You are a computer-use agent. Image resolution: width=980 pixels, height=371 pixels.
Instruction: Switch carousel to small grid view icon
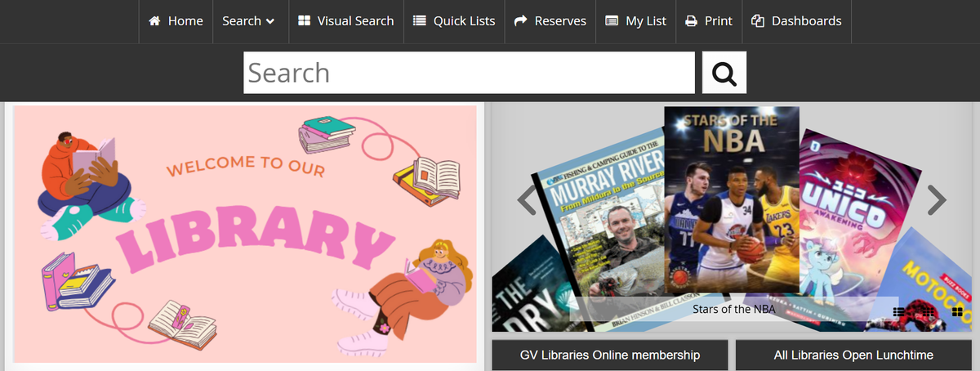pyautogui.click(x=928, y=311)
